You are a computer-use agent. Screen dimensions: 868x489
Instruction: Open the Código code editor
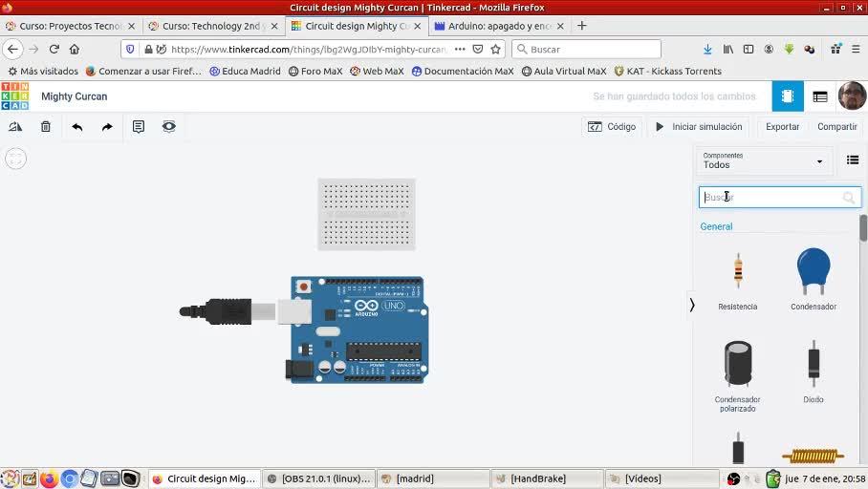(612, 127)
